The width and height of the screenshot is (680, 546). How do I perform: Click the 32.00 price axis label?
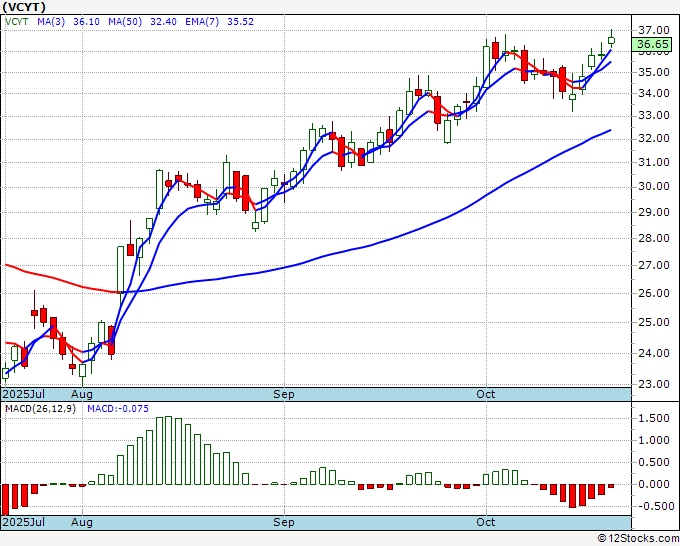654,138
